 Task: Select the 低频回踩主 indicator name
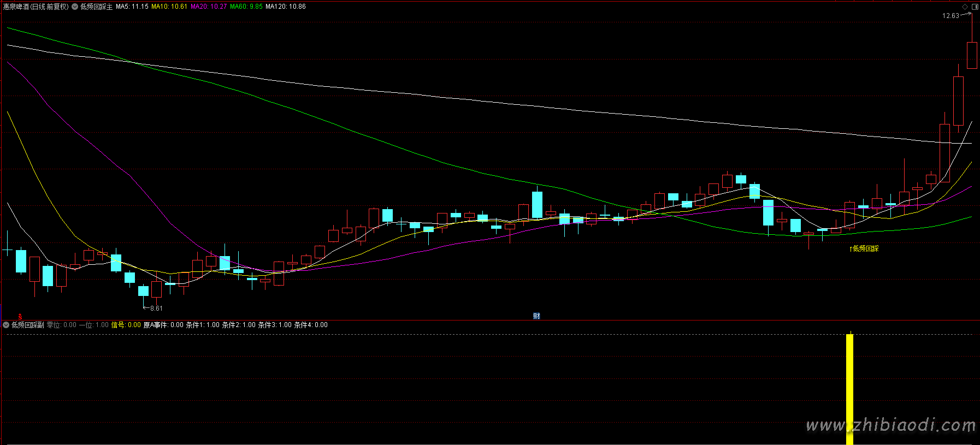(97, 7)
